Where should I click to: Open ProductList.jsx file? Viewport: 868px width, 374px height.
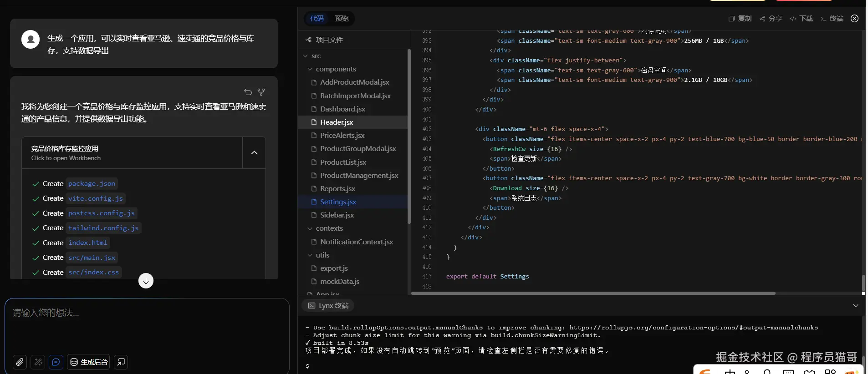pos(352,162)
